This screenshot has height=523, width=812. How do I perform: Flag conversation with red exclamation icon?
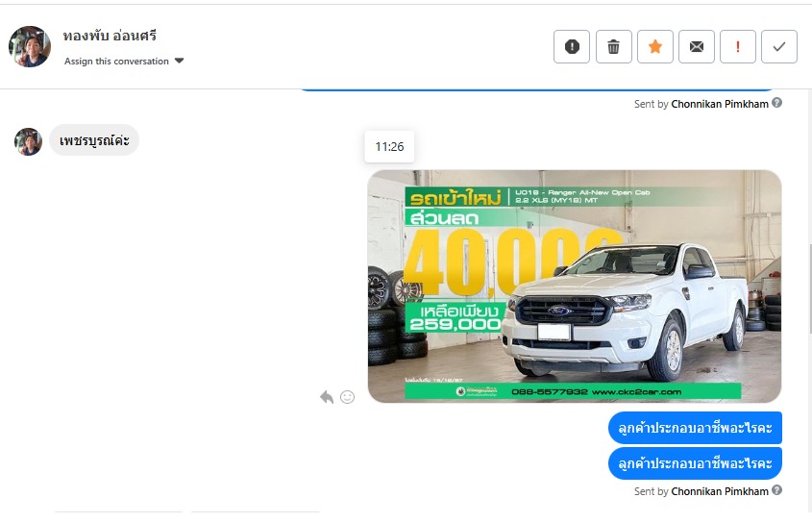(x=737, y=47)
